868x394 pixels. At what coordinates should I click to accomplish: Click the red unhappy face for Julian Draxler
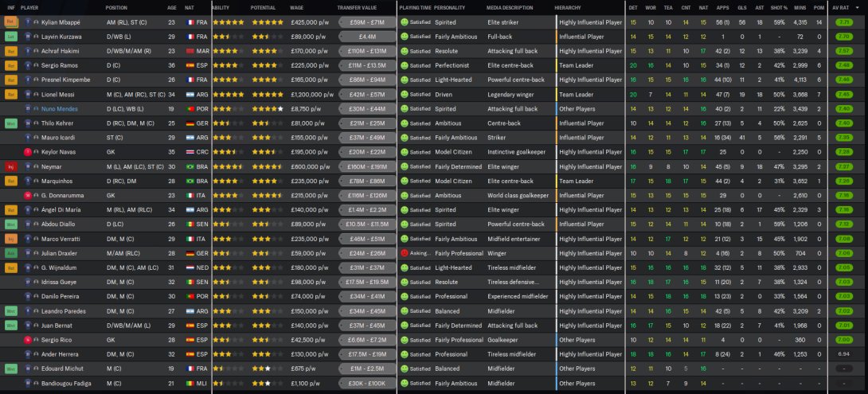[x=404, y=253]
